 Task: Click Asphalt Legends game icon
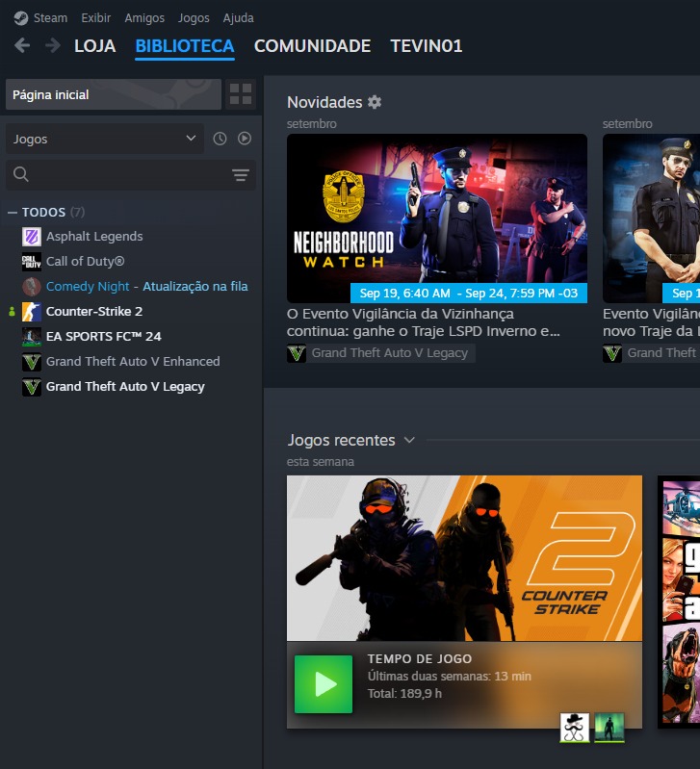(x=32, y=237)
